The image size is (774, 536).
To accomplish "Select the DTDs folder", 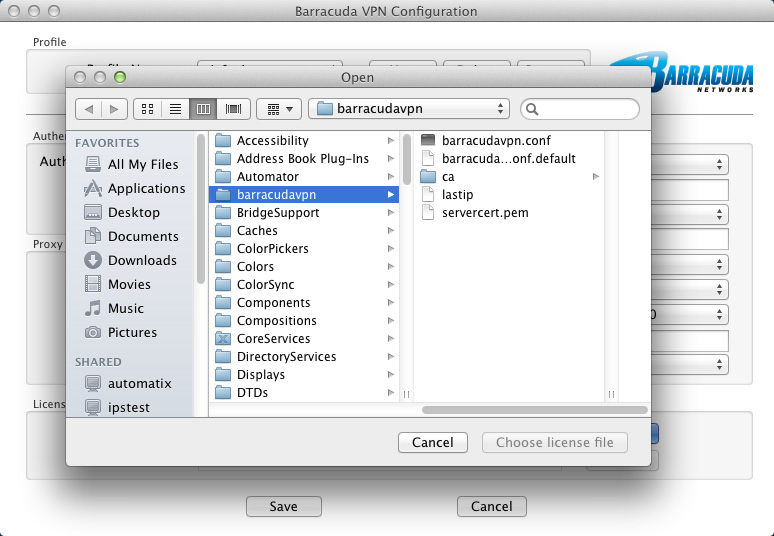I will (x=304, y=393).
